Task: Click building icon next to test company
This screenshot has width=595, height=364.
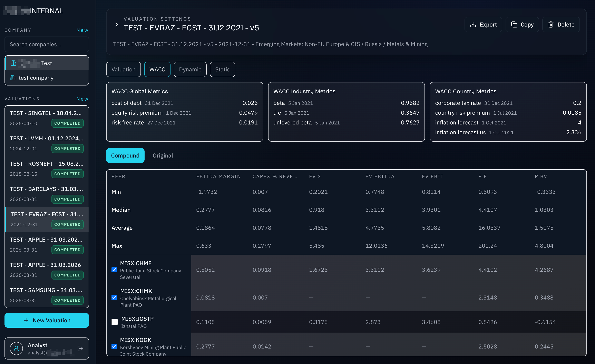Action: (x=12, y=78)
